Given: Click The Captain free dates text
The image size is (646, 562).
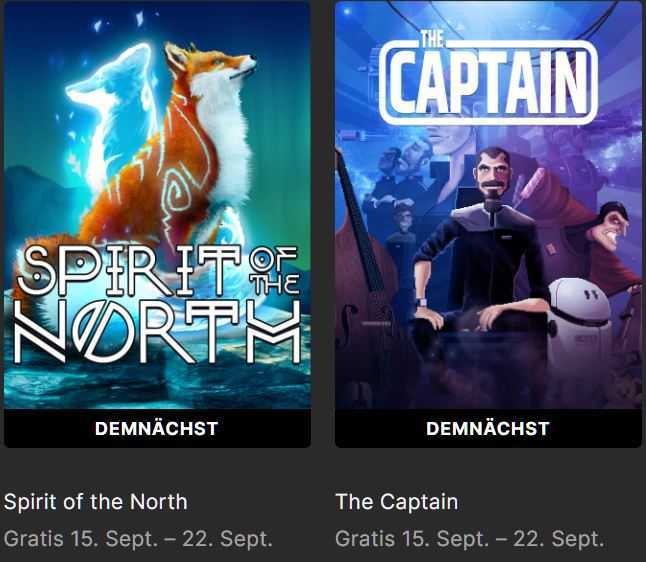Looking at the screenshot, I should click(470, 539).
